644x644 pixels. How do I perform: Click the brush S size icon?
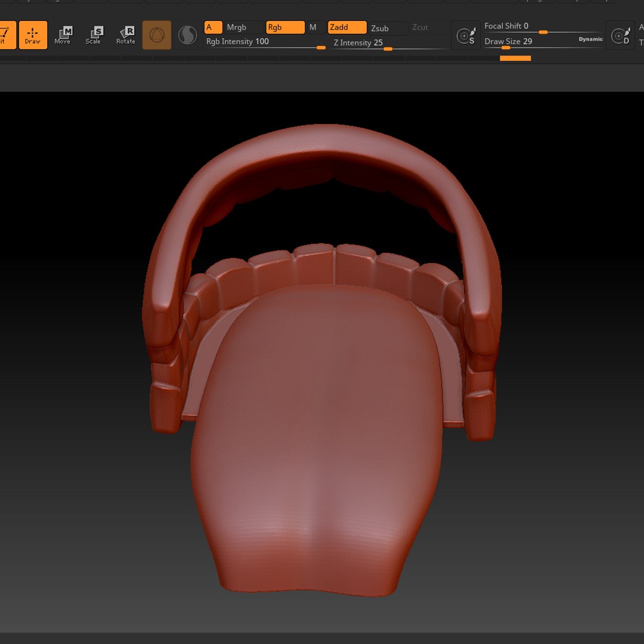click(466, 35)
